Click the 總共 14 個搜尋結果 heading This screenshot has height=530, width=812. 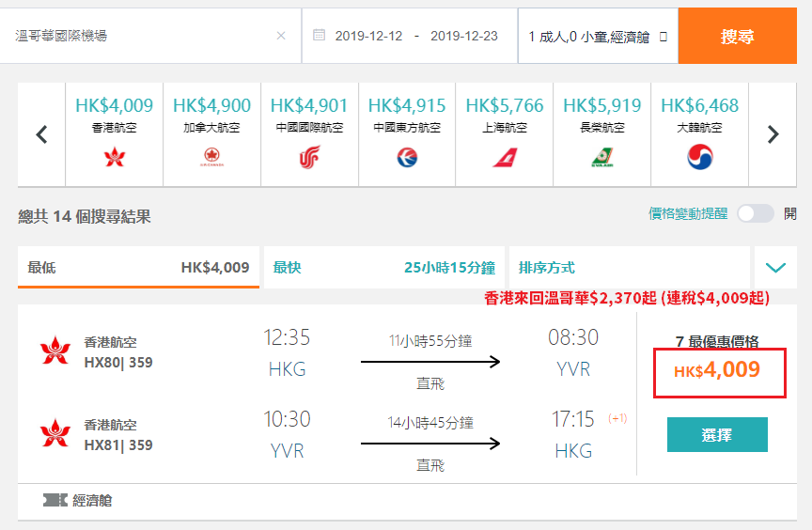[x=85, y=216]
